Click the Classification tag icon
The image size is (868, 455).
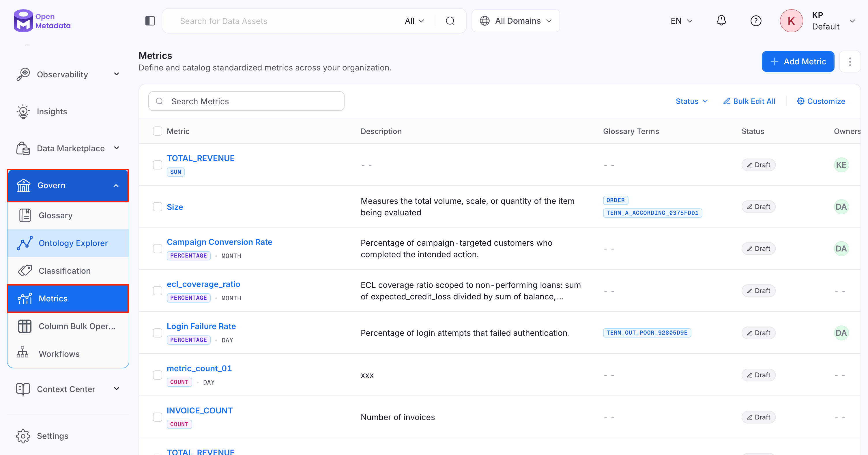pos(25,271)
